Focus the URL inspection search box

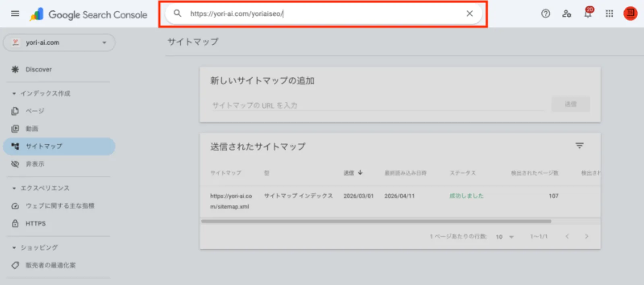click(x=324, y=14)
